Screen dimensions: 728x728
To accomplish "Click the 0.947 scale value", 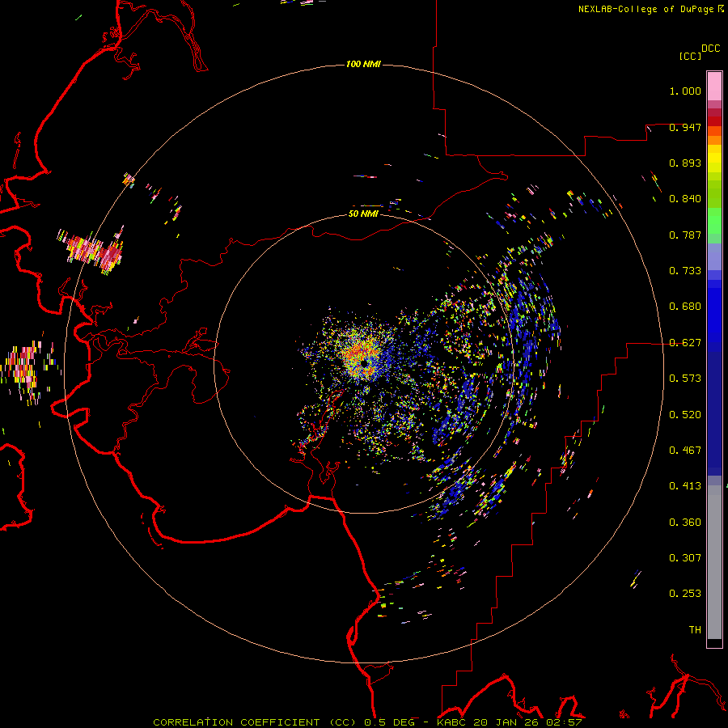I will click(x=685, y=127).
